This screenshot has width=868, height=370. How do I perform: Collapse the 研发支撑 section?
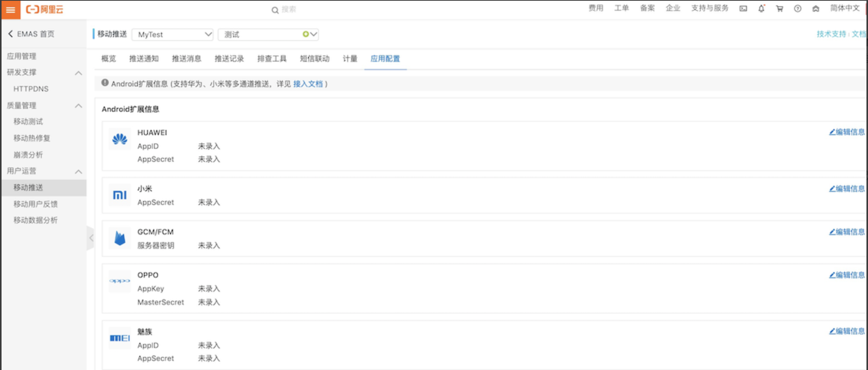(x=79, y=73)
